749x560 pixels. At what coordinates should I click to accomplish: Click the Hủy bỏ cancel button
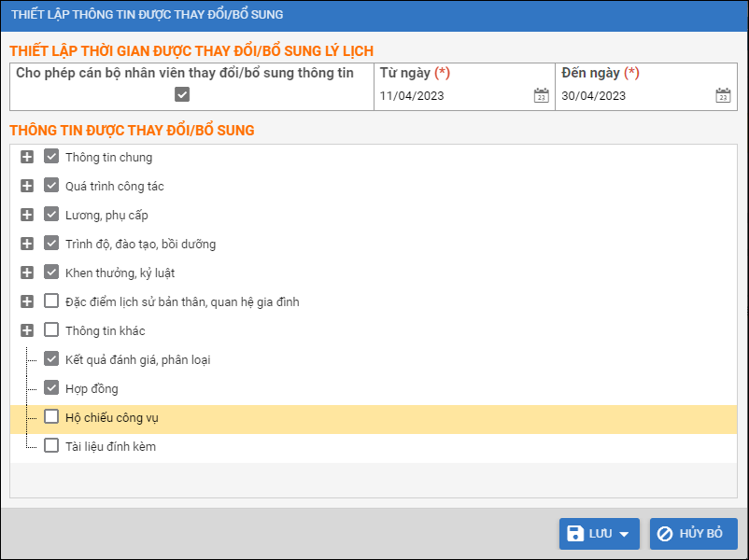693,534
